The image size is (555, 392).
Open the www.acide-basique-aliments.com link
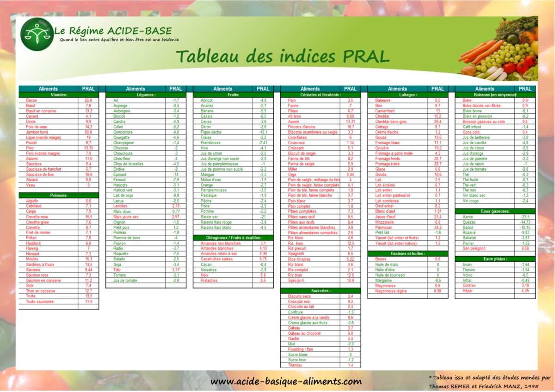coord(286,382)
